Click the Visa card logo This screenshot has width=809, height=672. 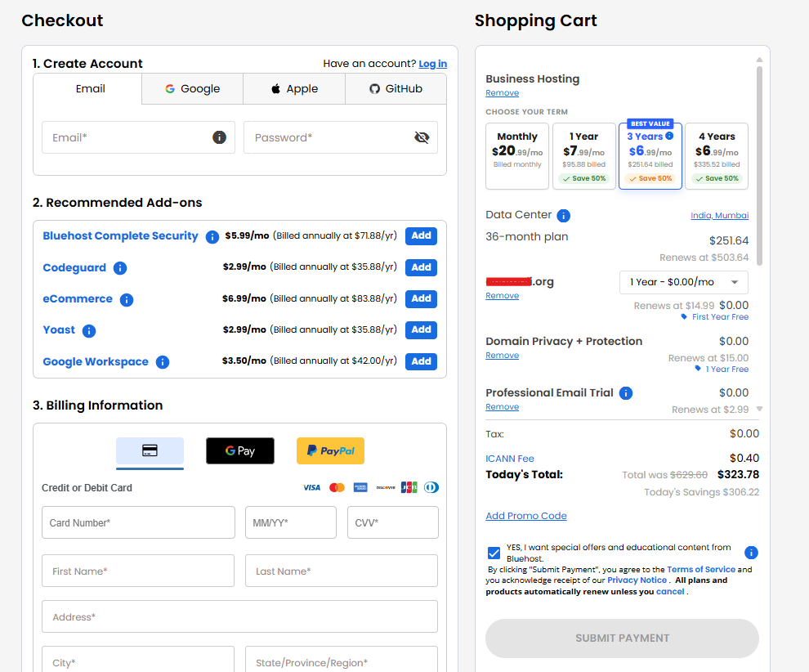click(311, 487)
